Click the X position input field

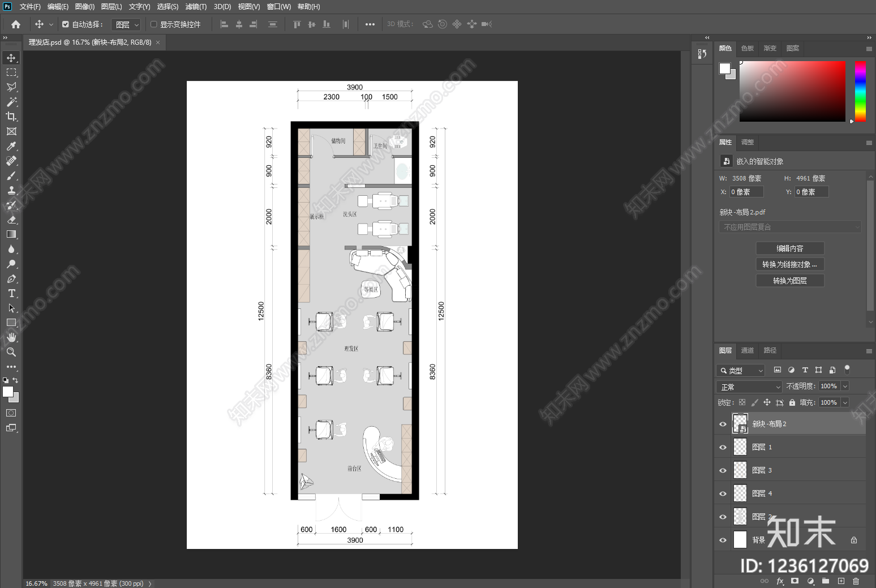[x=746, y=192]
